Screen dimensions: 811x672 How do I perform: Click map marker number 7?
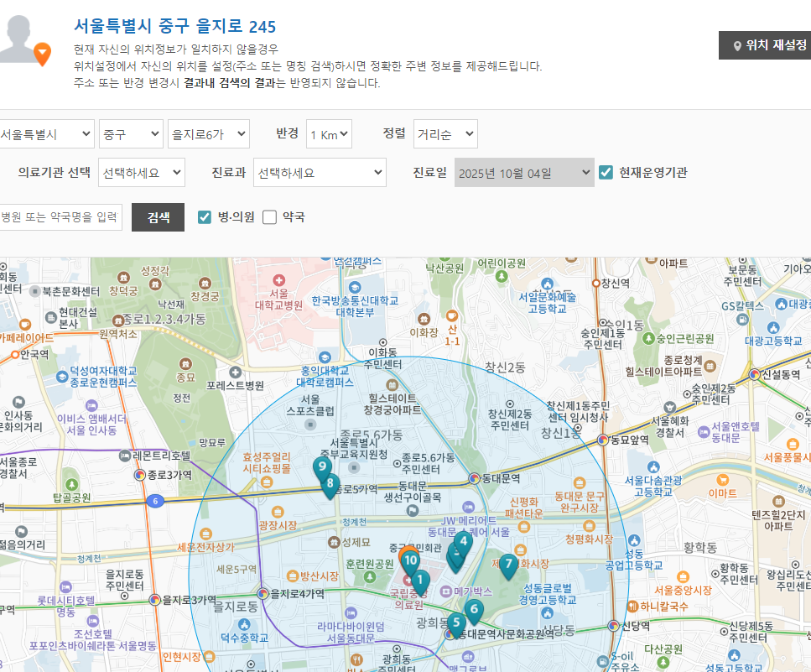coord(508,565)
